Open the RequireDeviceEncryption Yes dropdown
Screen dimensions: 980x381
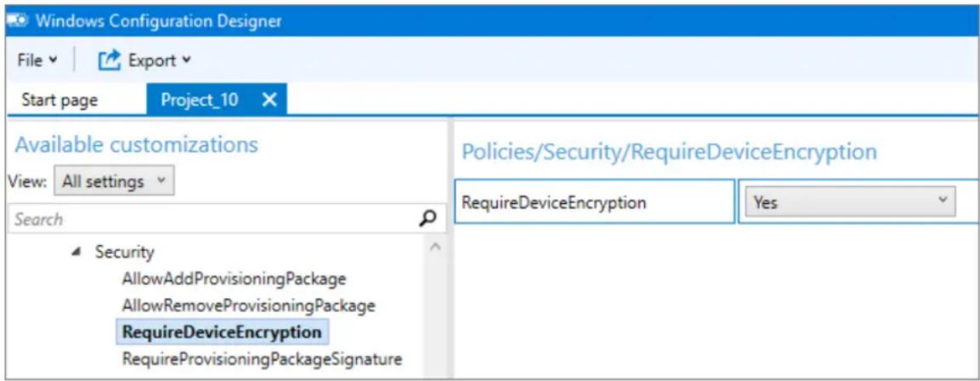point(851,202)
